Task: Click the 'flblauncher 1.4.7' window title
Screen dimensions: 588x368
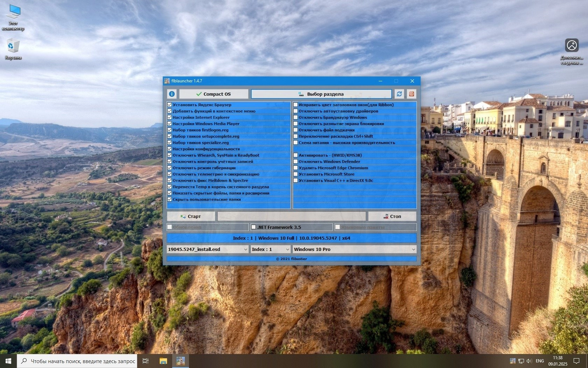Action: 187,81
